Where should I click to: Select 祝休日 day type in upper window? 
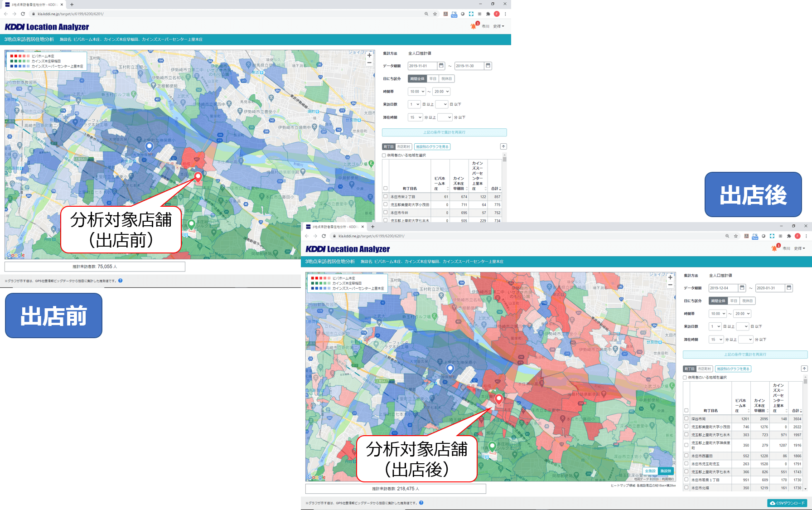point(447,79)
